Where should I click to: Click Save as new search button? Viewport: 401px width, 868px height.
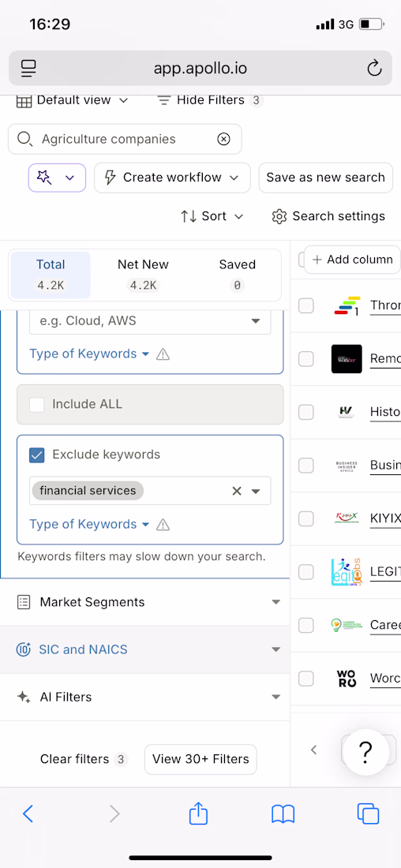tap(326, 178)
